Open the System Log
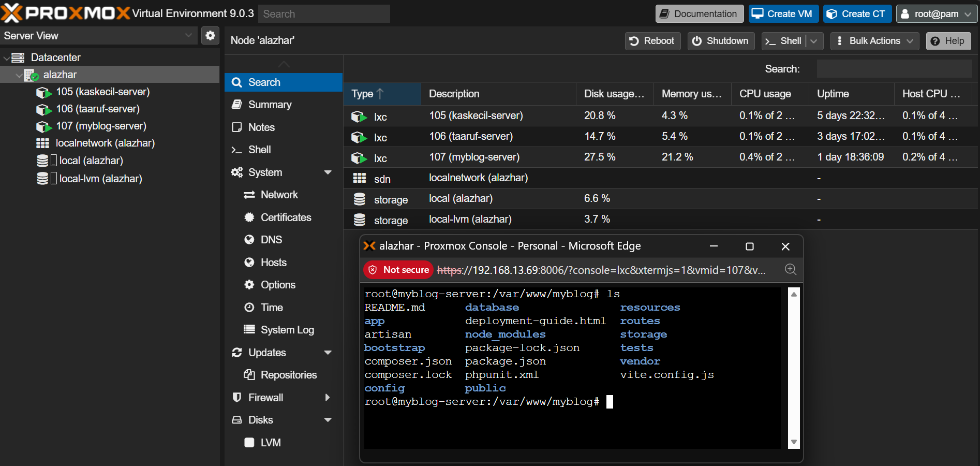Image resolution: width=980 pixels, height=466 pixels. [x=284, y=330]
